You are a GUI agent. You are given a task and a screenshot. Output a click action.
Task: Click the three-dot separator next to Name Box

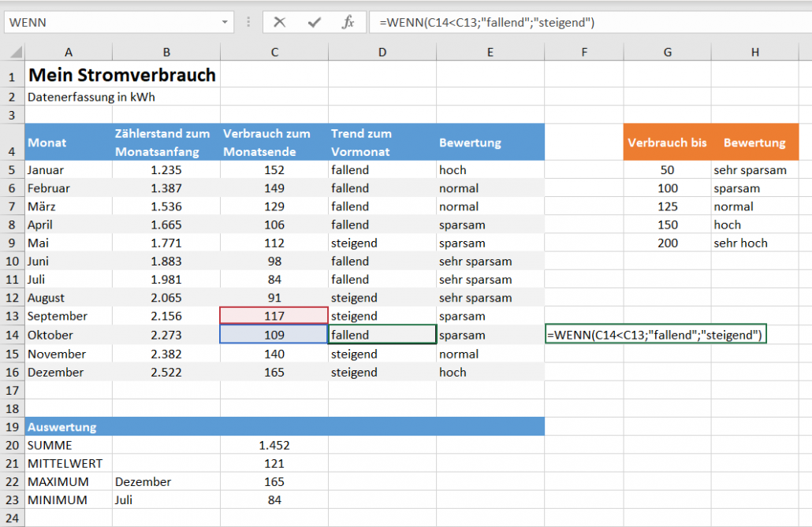point(249,22)
